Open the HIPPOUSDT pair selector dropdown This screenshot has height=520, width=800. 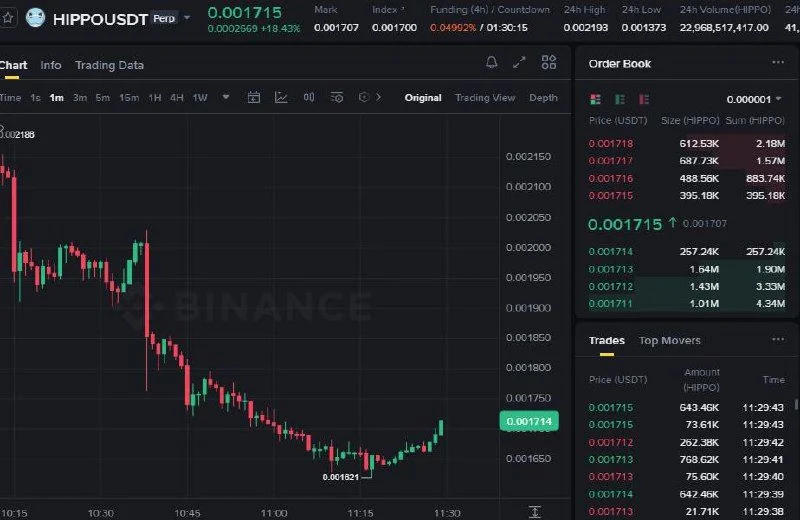[187, 18]
